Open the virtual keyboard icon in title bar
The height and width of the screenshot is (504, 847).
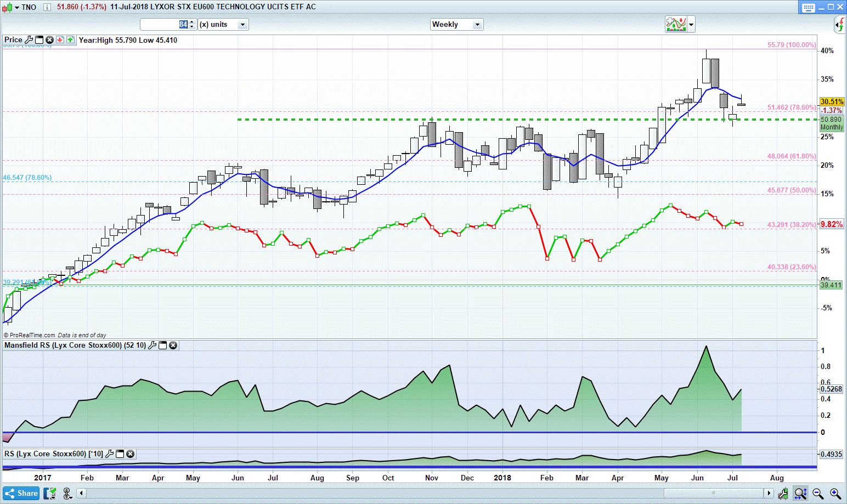point(809,8)
